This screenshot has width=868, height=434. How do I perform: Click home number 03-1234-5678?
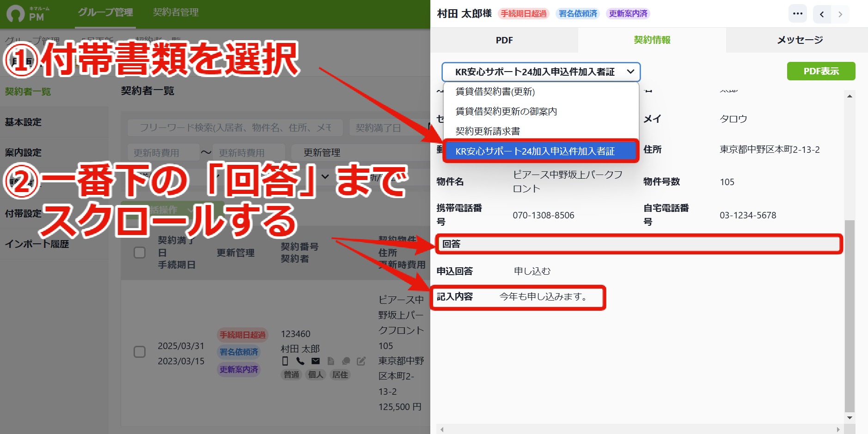748,215
